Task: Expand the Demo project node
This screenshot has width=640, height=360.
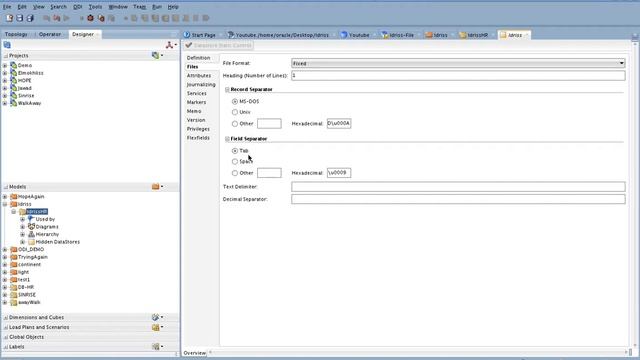Action: click(x=5, y=65)
